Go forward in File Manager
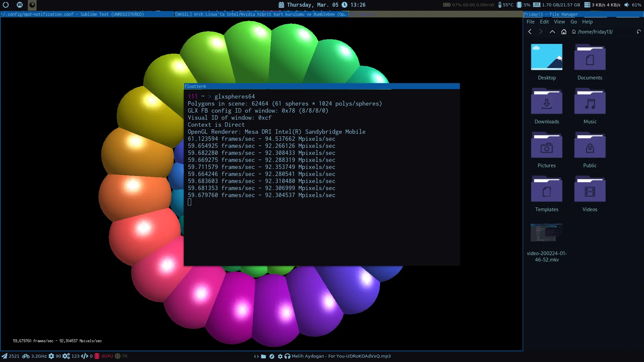Screen dimensions: 644x362 click(x=541, y=32)
